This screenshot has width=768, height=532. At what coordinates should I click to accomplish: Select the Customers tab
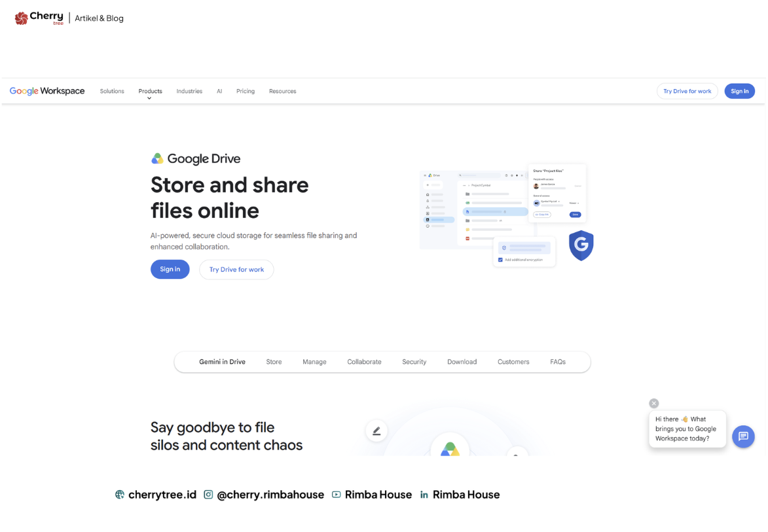point(513,362)
